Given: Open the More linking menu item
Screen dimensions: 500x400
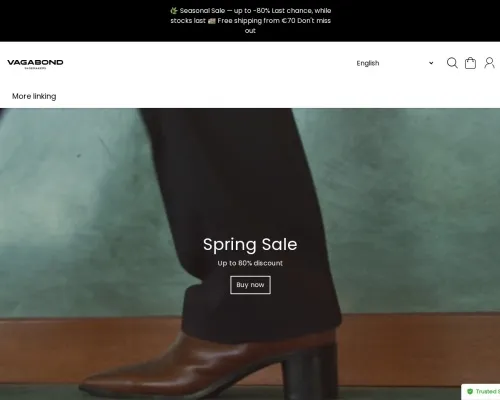Looking at the screenshot, I should (34, 96).
